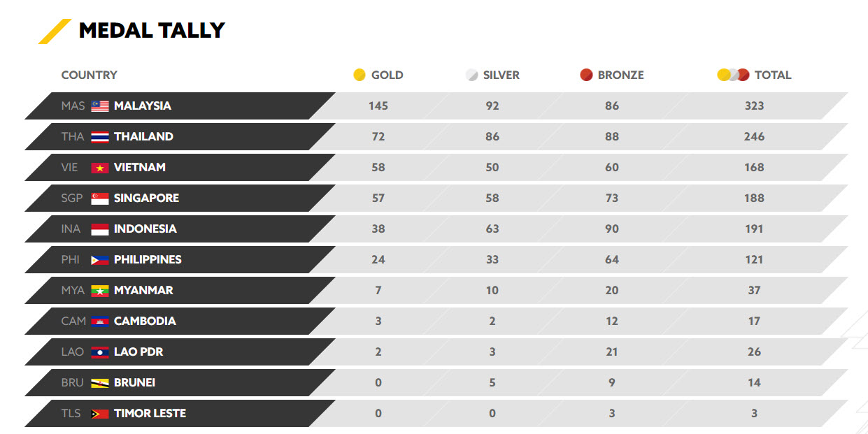Click the Philippines flag icon
The image size is (868, 434).
(x=100, y=260)
